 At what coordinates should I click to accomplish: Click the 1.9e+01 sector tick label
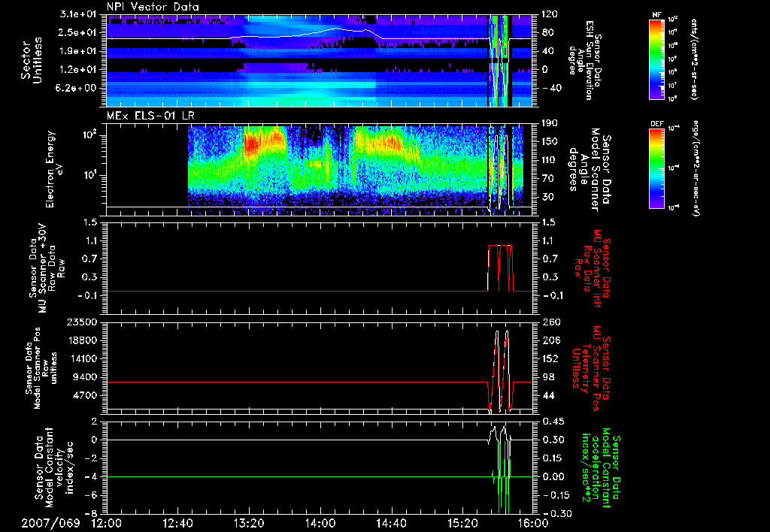78,51
